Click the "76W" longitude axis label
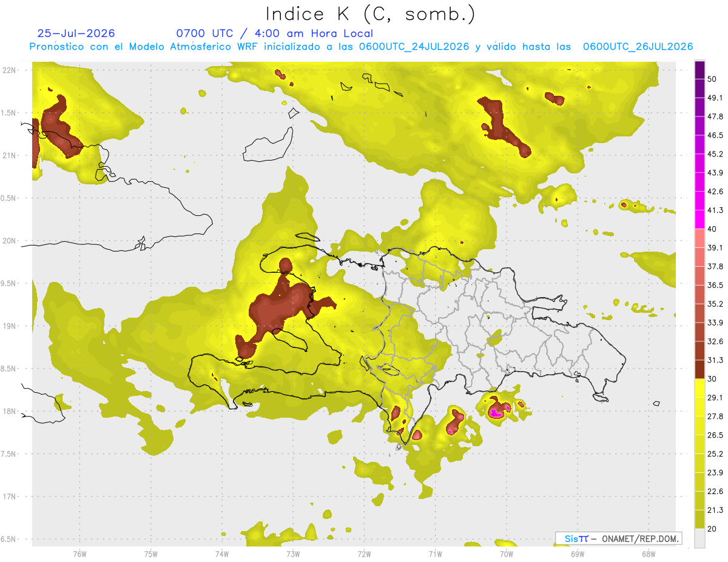 (x=79, y=554)
